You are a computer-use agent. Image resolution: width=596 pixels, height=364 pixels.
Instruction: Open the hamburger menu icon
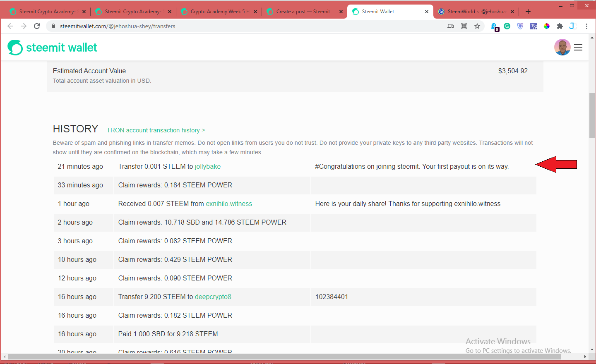pos(578,47)
